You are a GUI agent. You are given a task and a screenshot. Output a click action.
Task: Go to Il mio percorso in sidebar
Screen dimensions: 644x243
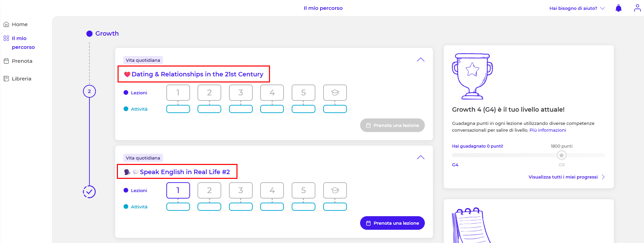23,43
